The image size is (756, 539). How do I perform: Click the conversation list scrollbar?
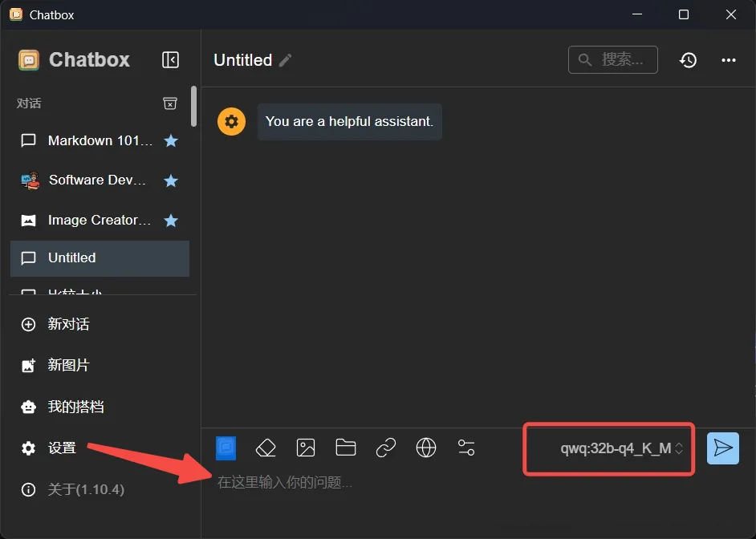tap(193, 107)
